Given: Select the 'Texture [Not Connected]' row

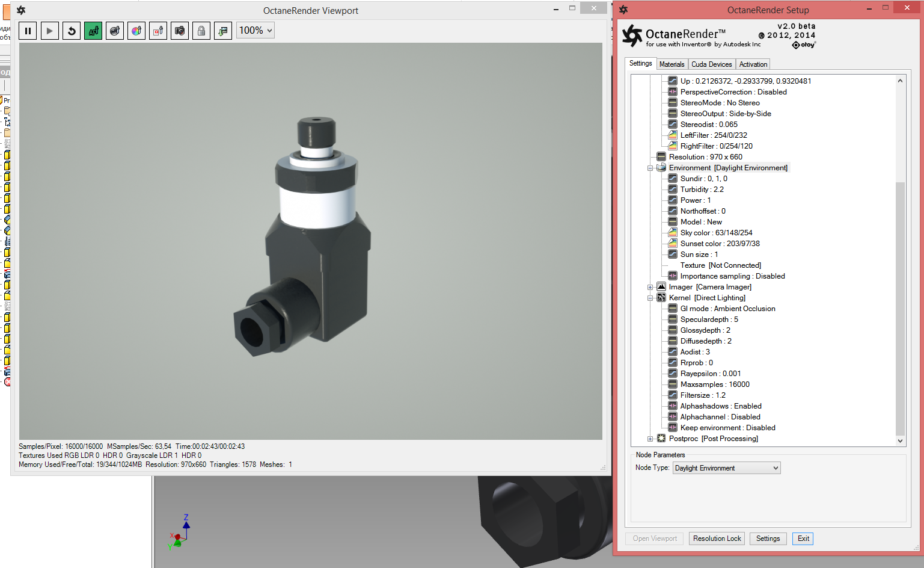Looking at the screenshot, I should [721, 265].
